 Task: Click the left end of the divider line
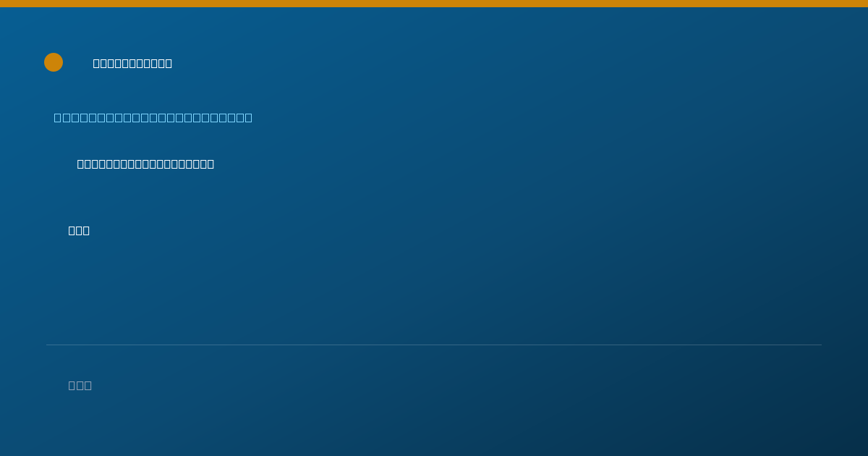(x=48, y=345)
